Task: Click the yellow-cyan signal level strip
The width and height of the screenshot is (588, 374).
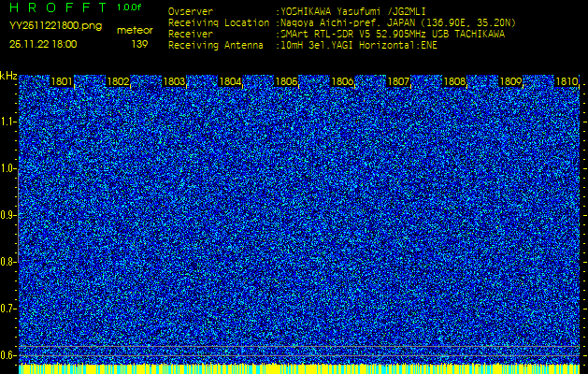Action: pyautogui.click(x=299, y=368)
